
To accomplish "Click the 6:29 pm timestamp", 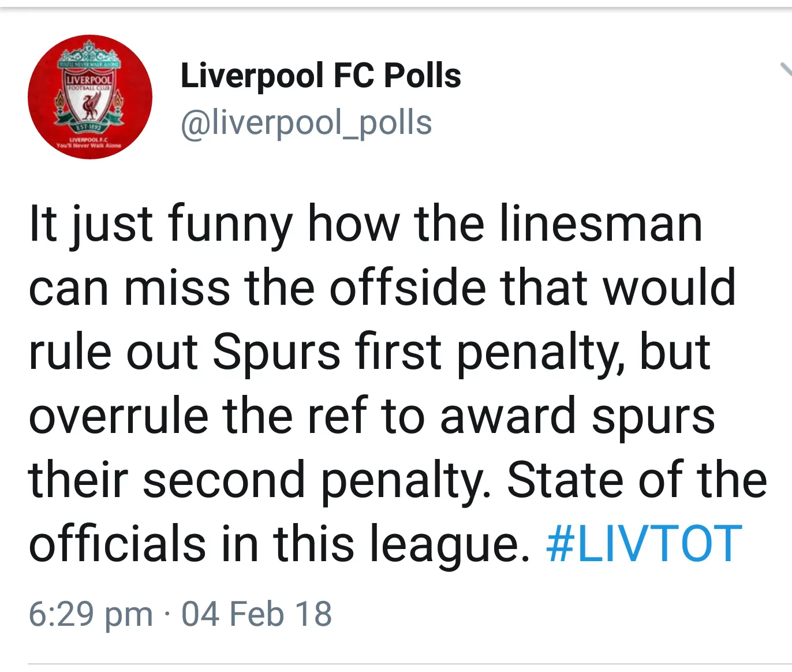I will click(91, 613).
